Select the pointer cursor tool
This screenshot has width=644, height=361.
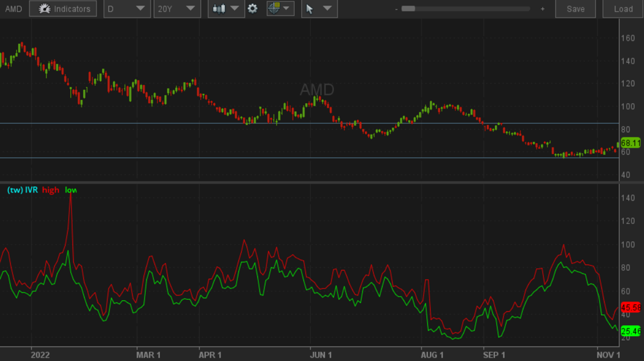[310, 9]
